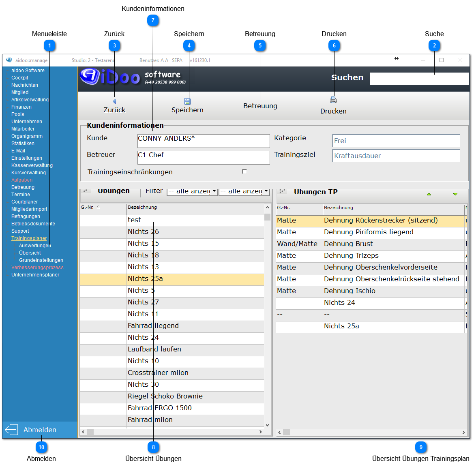The height and width of the screenshot is (469, 476).
Task: Click the Betreuung toolbar button
Action: tap(260, 106)
